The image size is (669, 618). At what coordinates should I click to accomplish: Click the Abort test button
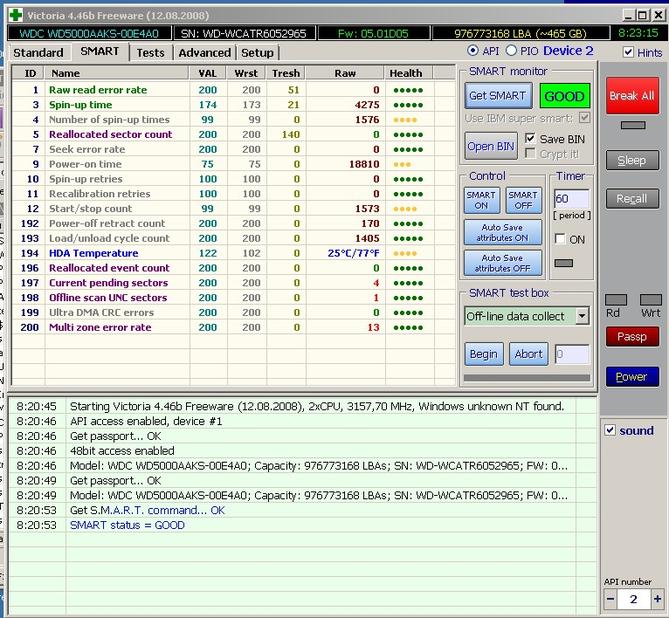click(x=529, y=354)
